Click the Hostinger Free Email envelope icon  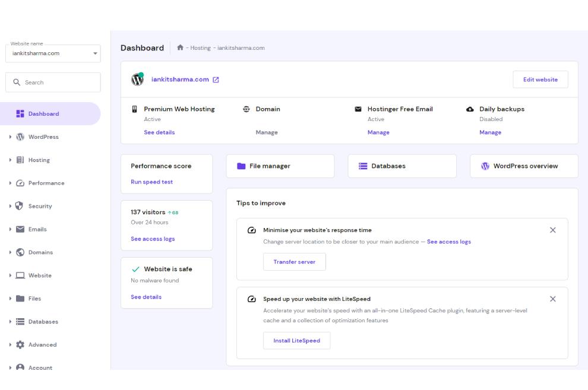pos(358,109)
